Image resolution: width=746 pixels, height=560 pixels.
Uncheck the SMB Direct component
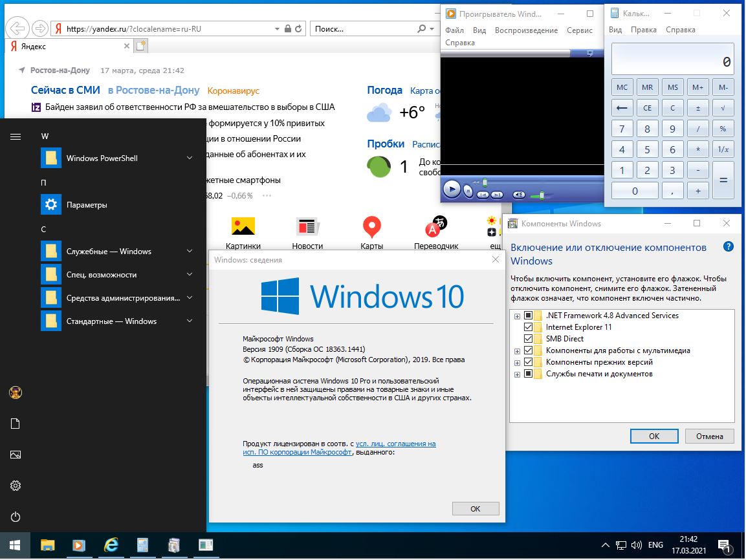click(528, 338)
